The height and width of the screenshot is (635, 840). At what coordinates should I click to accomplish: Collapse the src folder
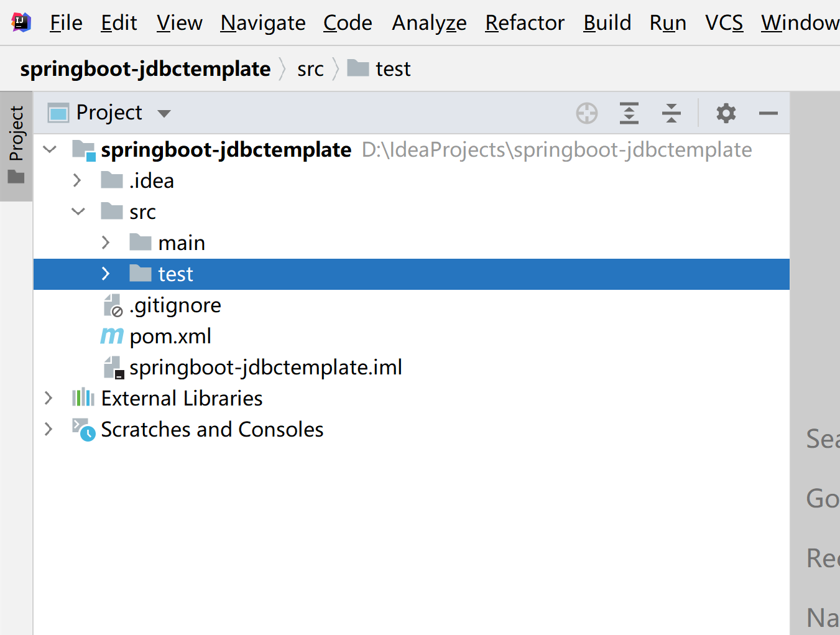pos(78,211)
